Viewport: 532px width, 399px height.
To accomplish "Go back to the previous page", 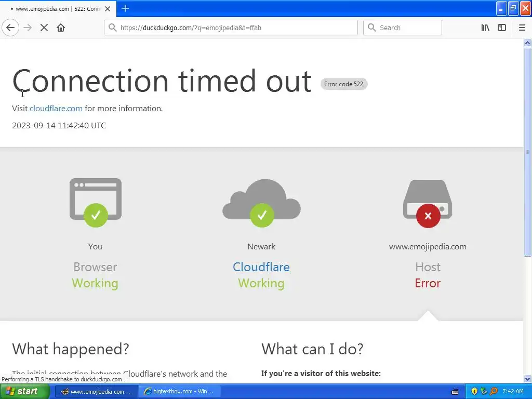I will [10, 28].
